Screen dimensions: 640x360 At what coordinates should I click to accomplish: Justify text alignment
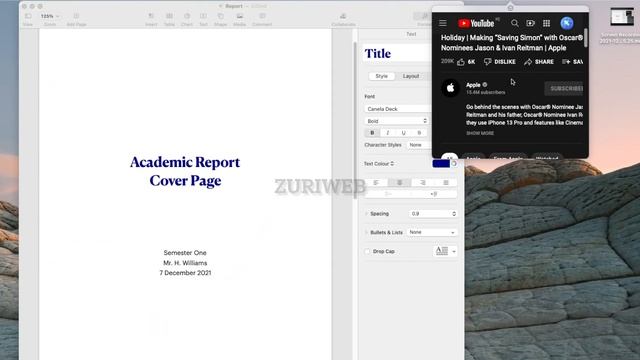[x=446, y=182]
